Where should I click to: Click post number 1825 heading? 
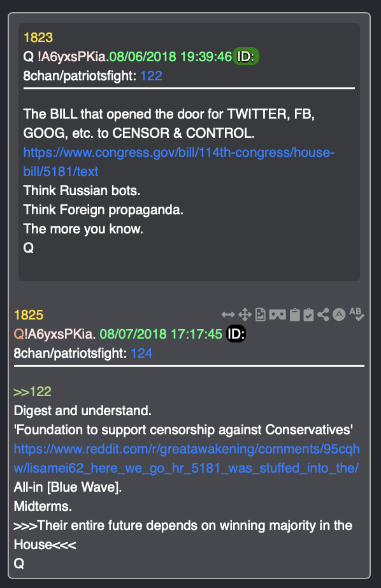point(29,315)
